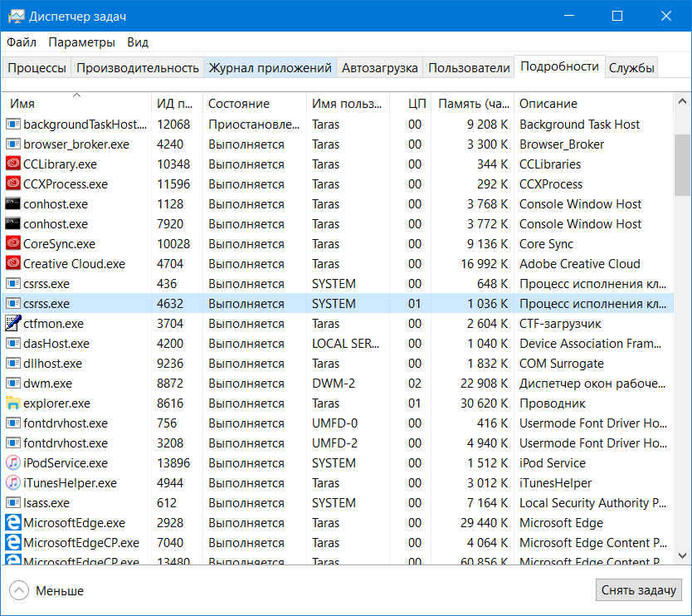
Task: Click the iTunesHelper.exe music icon
Action: pyautogui.click(x=12, y=482)
